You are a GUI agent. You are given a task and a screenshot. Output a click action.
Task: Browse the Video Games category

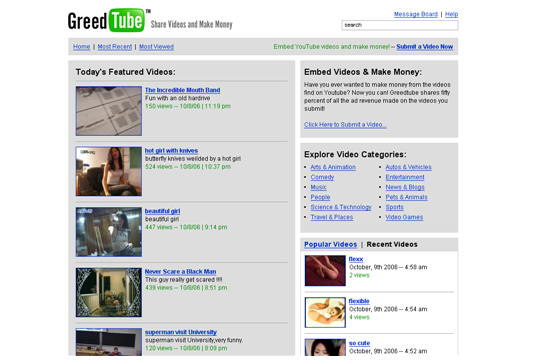point(404,217)
